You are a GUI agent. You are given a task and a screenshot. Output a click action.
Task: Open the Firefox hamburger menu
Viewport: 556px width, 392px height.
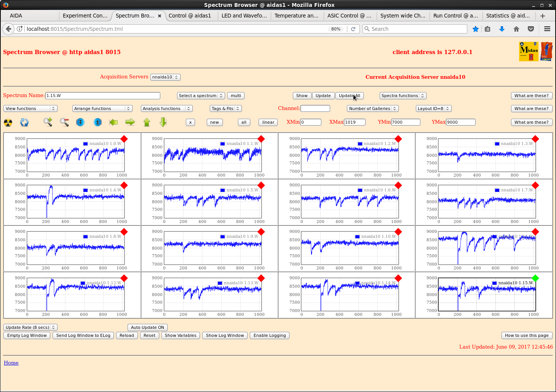click(547, 29)
